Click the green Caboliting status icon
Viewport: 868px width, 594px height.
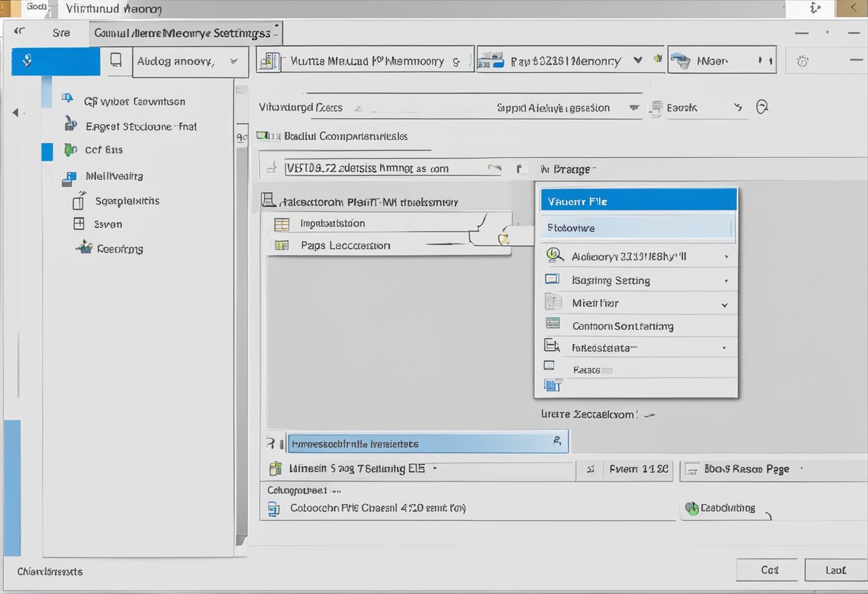coord(690,508)
